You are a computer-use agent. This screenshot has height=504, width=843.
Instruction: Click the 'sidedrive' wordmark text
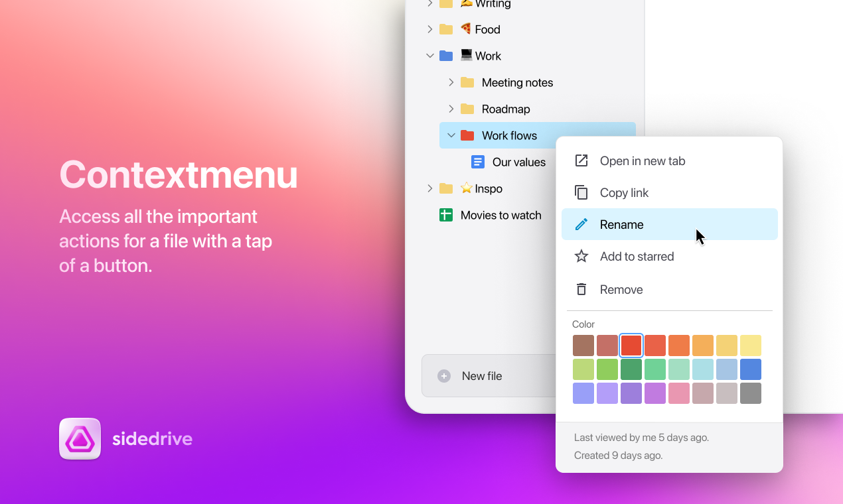coord(152,439)
